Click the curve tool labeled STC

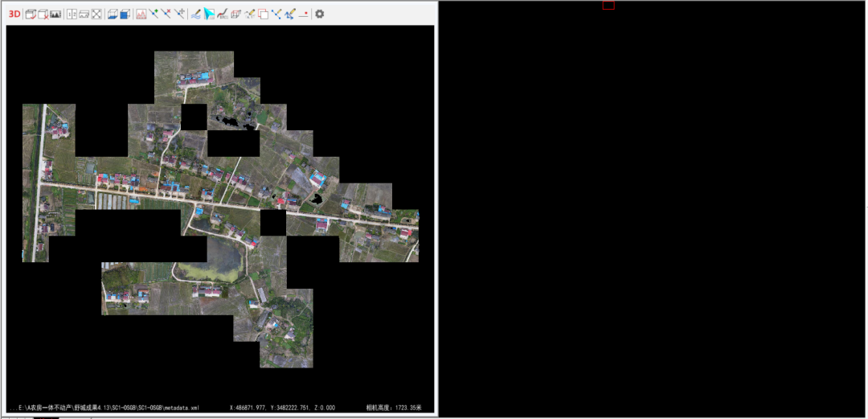pos(223,14)
